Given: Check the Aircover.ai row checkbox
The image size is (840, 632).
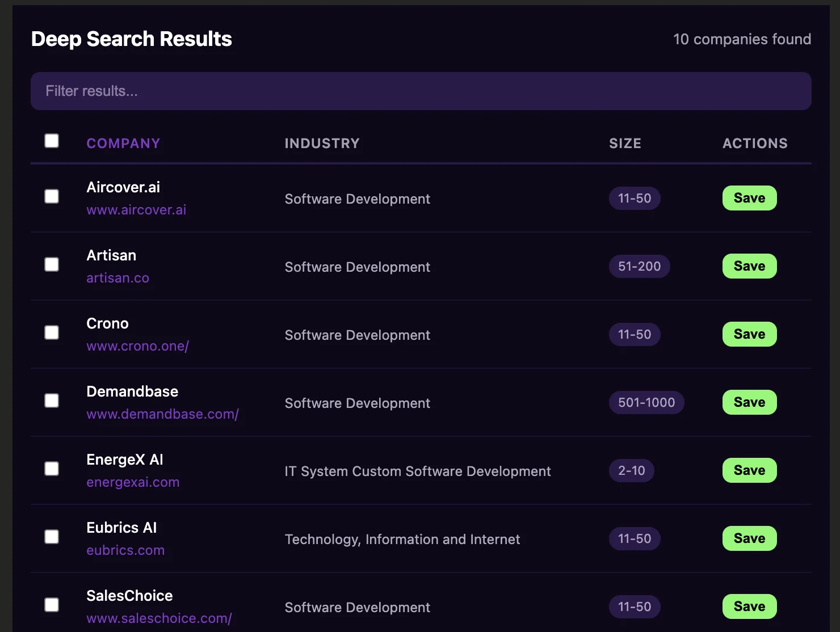Looking at the screenshot, I should tap(52, 196).
